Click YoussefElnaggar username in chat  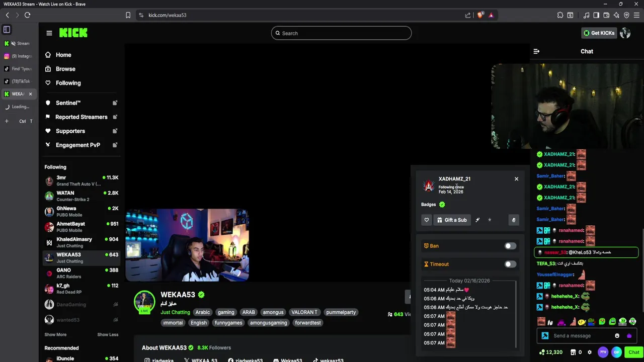(x=555, y=275)
